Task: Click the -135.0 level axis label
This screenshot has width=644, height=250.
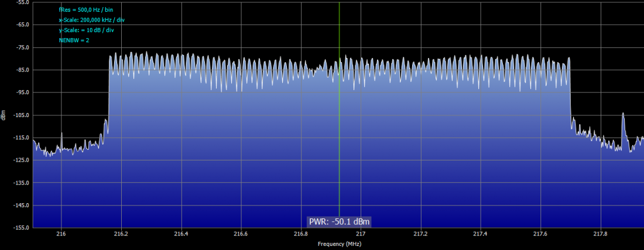Action: tap(22, 183)
